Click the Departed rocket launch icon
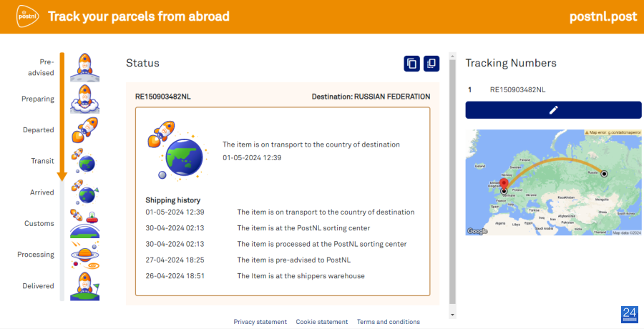 tap(84, 129)
